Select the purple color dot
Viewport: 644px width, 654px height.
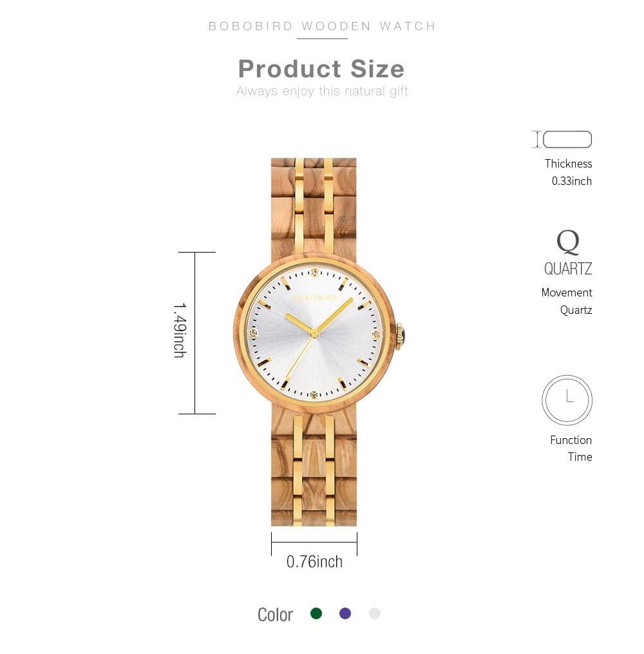click(345, 613)
